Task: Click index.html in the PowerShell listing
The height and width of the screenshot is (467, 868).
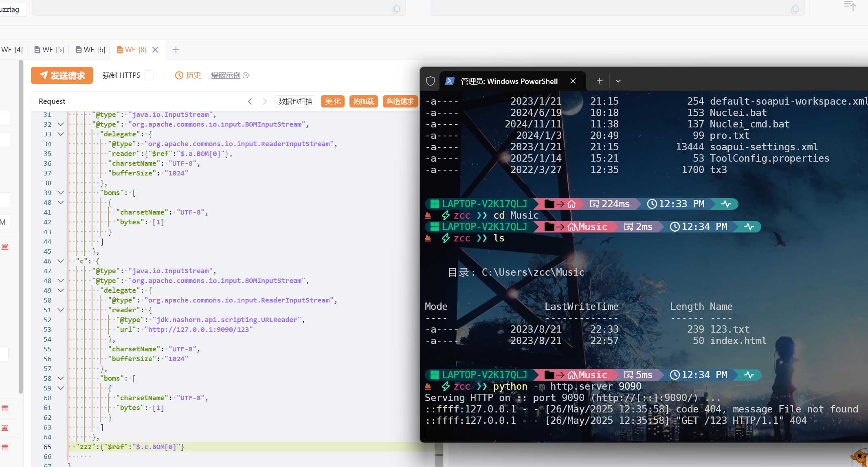Action: pyautogui.click(x=738, y=341)
